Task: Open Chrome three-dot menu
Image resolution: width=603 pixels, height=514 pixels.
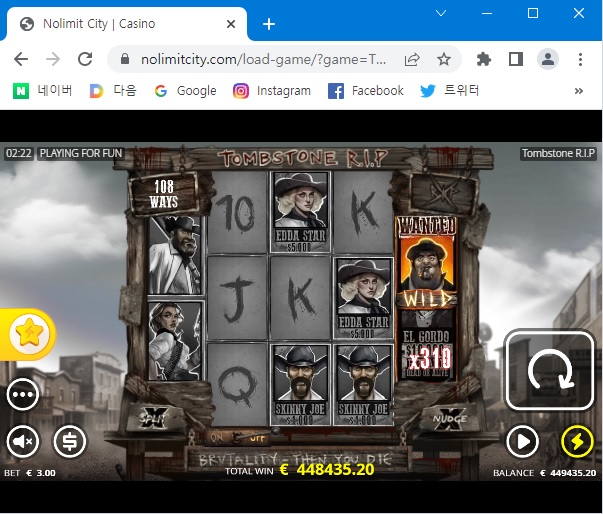Action: coord(580,59)
